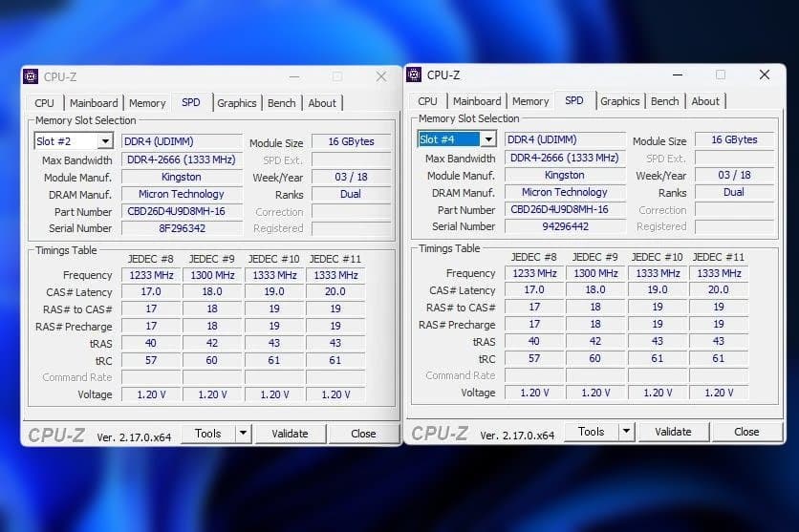Click JEDEC #8 Voltage 1.20 V, left window
This screenshot has width=799, height=532.
[x=151, y=394]
